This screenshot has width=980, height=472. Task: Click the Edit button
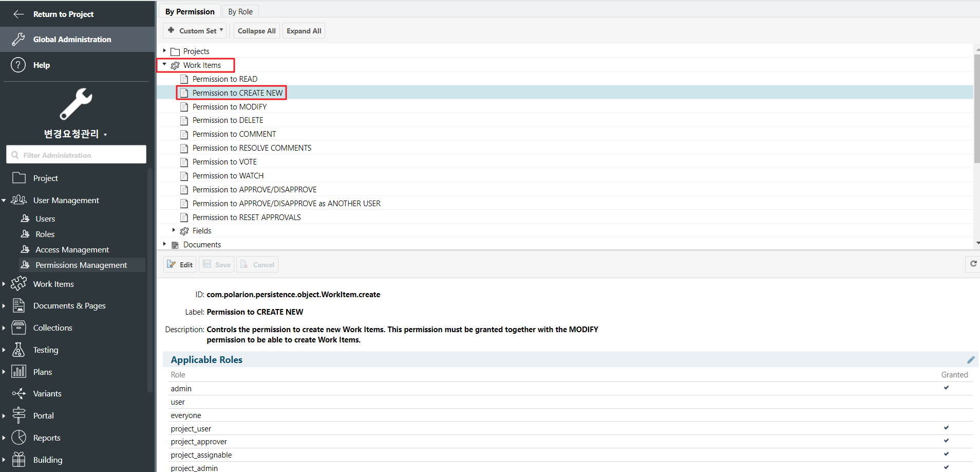[x=180, y=265]
